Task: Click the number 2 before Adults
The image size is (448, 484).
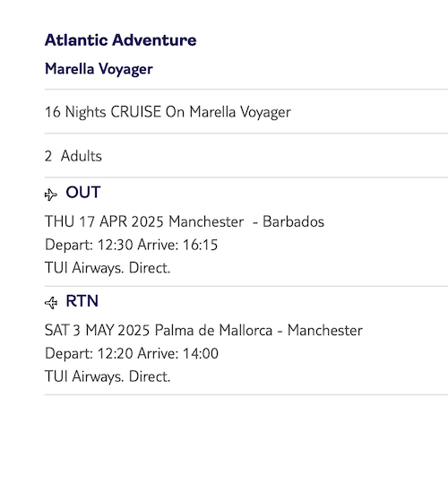Action: pyautogui.click(x=48, y=156)
